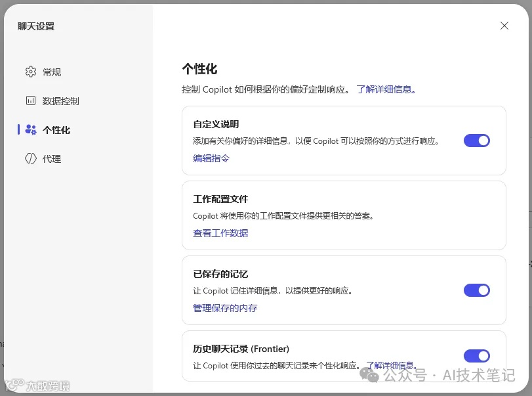Image resolution: width=532 pixels, height=396 pixels.
Task: Close the 聊天设置 dialog with X
Action: coord(504,26)
